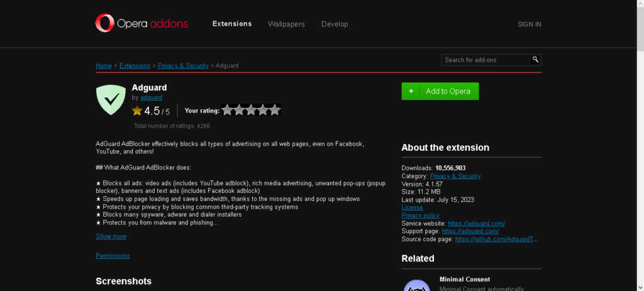Image resolution: width=644 pixels, height=291 pixels.
Task: Open the Extensions tab
Action: [x=232, y=24]
